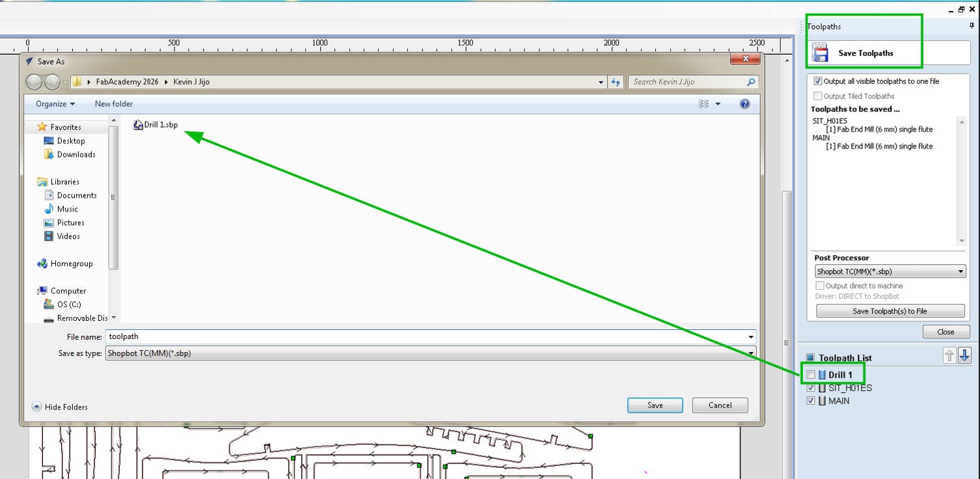Open the Post Processor dropdown

[x=890, y=271]
